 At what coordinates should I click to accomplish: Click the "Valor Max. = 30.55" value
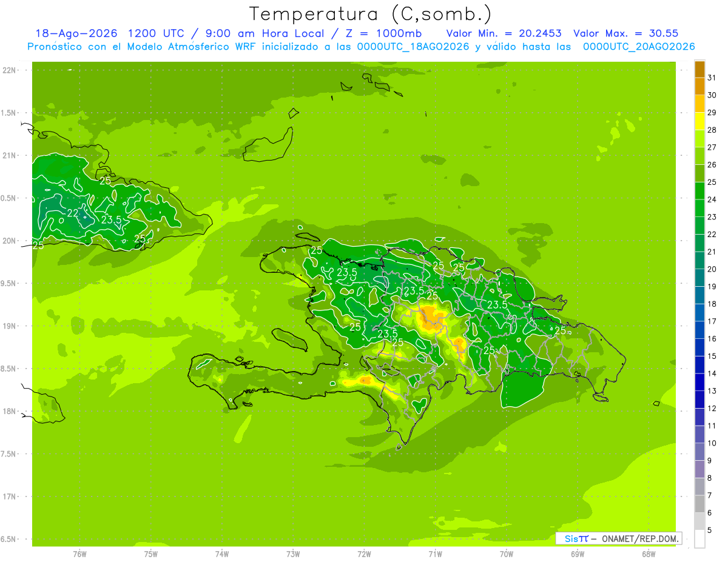pos(625,33)
